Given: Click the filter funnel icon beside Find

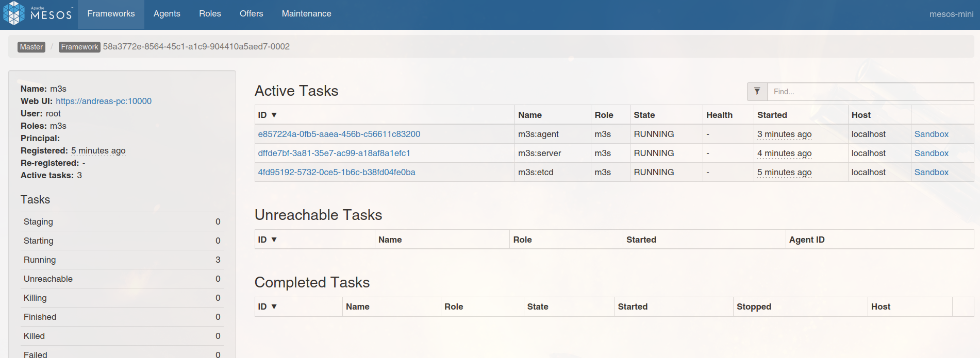Looking at the screenshot, I should point(757,92).
